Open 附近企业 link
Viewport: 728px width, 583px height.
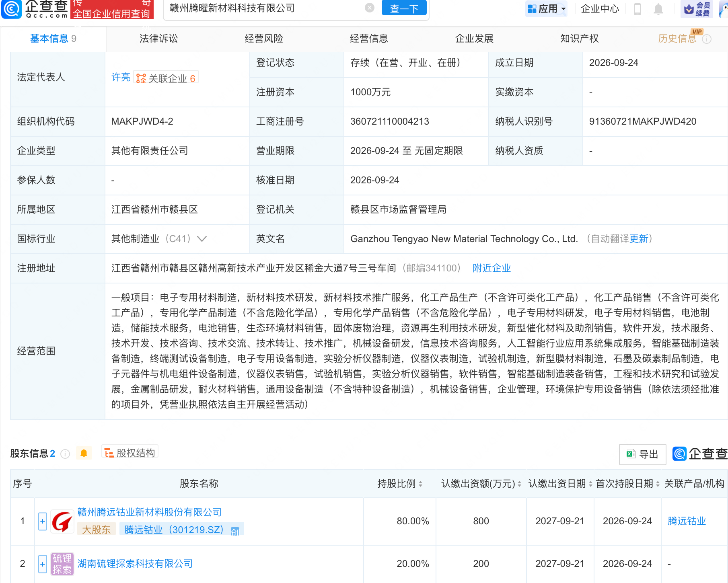[x=492, y=268]
